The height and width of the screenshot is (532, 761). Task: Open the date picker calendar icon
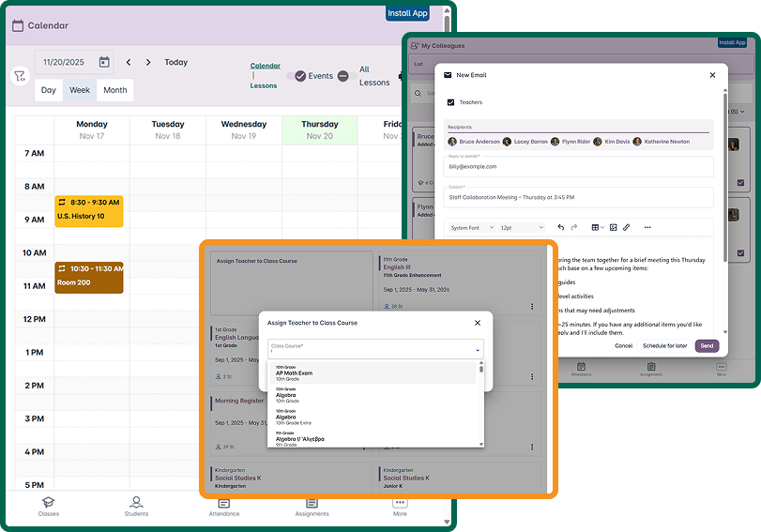[x=104, y=63]
